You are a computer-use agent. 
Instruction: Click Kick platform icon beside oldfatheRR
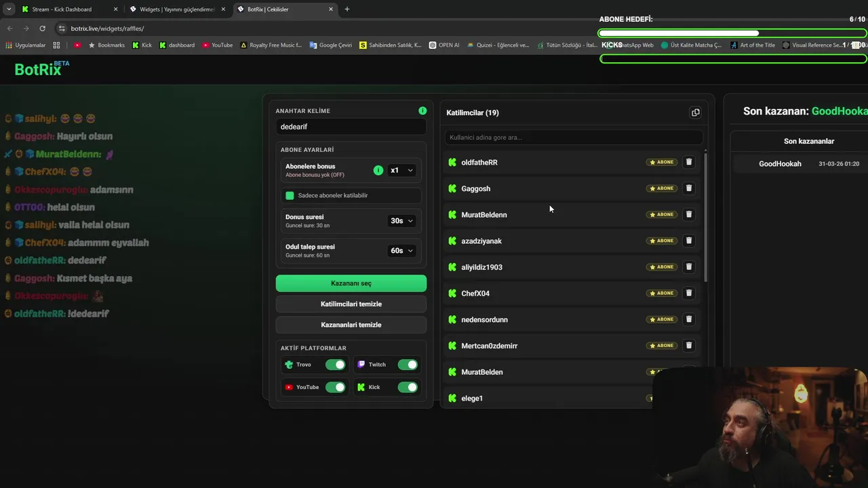pyautogui.click(x=452, y=162)
